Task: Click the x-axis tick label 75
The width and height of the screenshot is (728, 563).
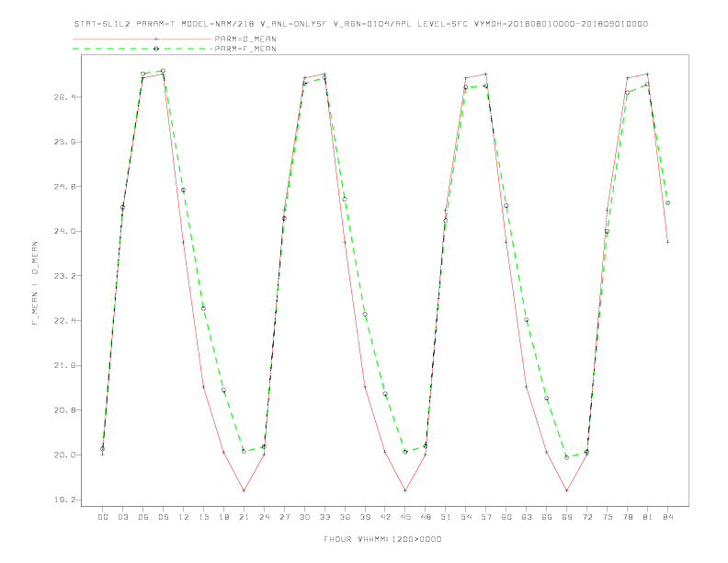Action: point(608,517)
